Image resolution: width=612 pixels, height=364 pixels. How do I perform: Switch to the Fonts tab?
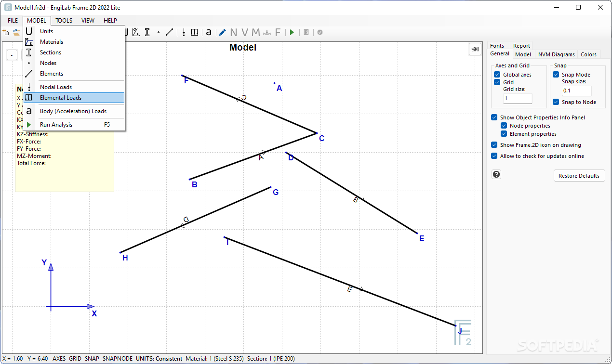497,46
